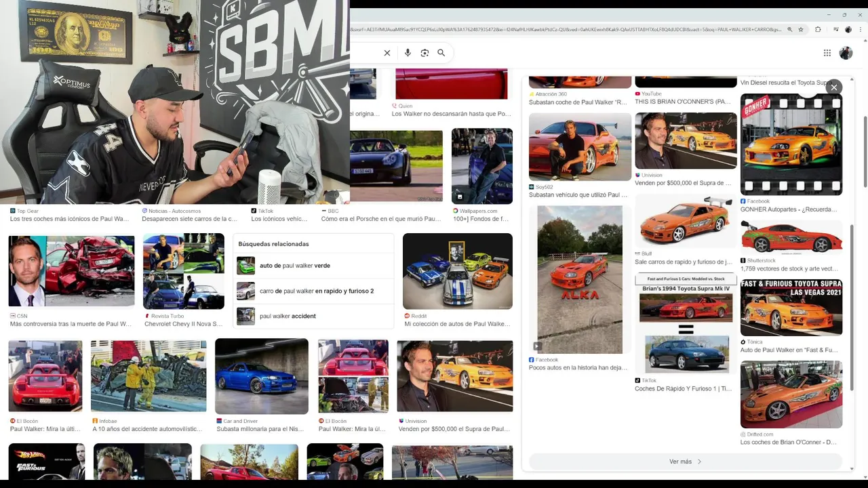Open the Infobae accident scene image
868x488 pixels.
(x=149, y=376)
